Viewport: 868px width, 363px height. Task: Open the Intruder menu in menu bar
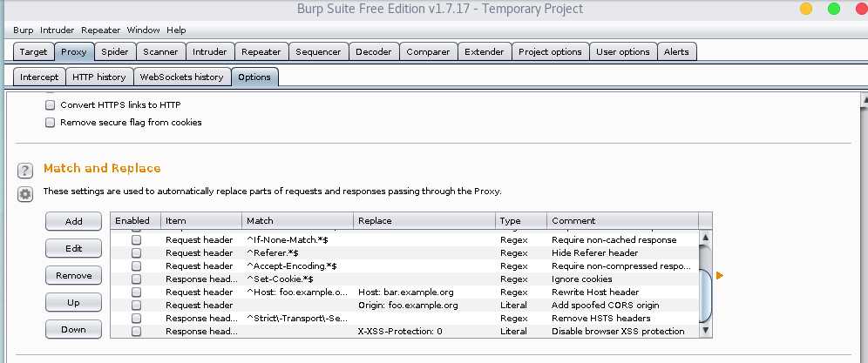point(57,30)
